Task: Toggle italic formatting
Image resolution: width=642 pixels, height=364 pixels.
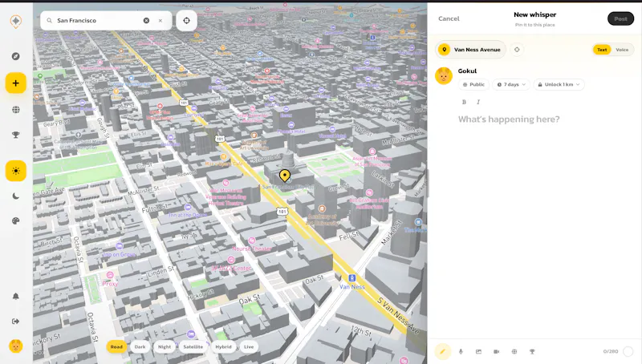Action: [x=477, y=102]
